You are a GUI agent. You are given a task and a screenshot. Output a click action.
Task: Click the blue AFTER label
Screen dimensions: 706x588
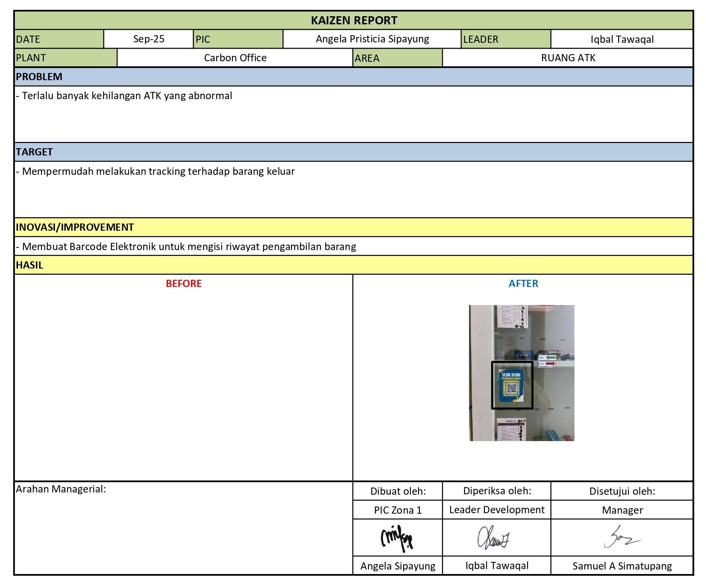click(x=523, y=284)
